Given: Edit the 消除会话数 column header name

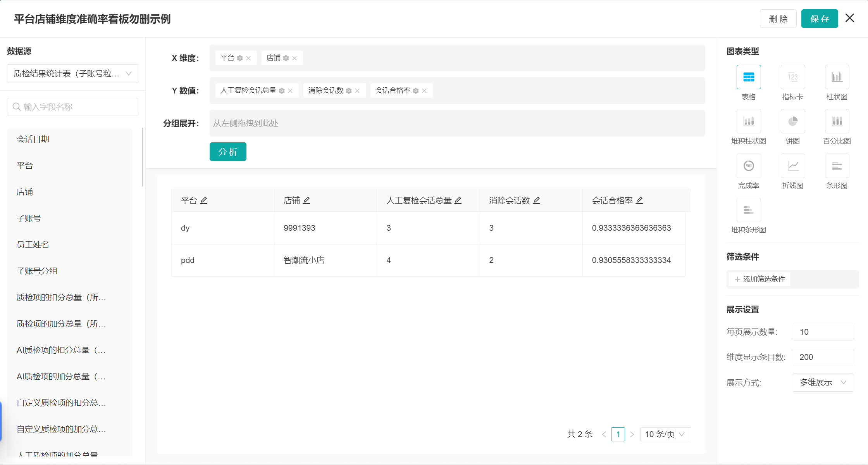Looking at the screenshot, I should [537, 200].
